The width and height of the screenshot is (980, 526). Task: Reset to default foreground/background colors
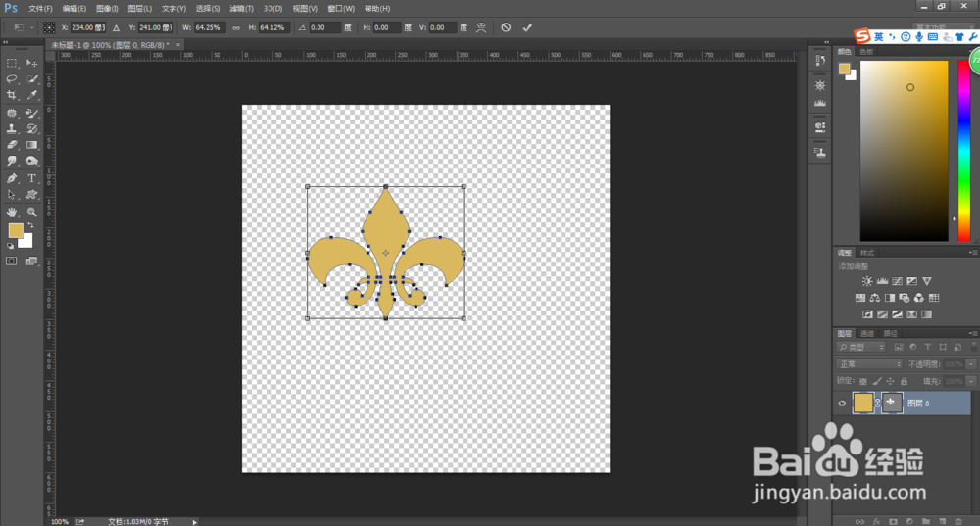pos(10,246)
